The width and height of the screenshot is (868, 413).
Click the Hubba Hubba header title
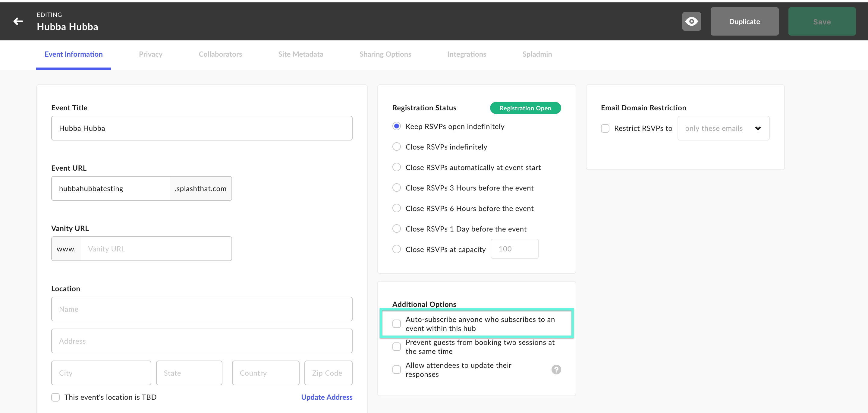coord(68,27)
